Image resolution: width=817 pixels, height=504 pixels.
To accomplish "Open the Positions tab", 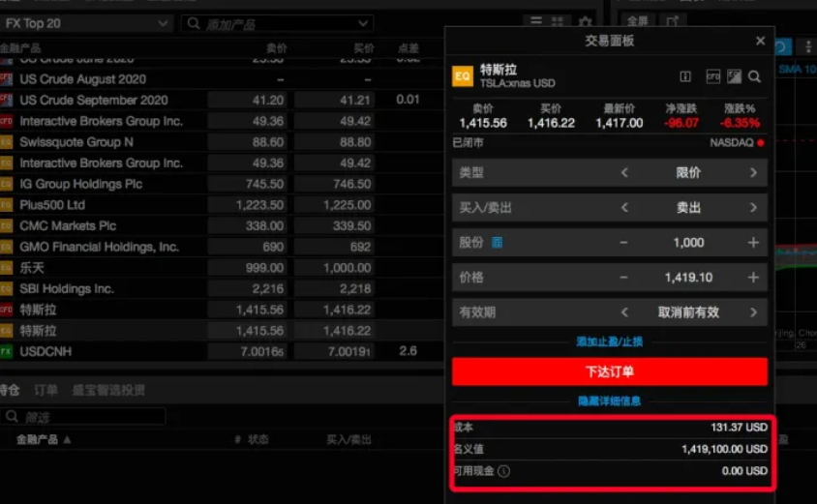I will 10,390.
